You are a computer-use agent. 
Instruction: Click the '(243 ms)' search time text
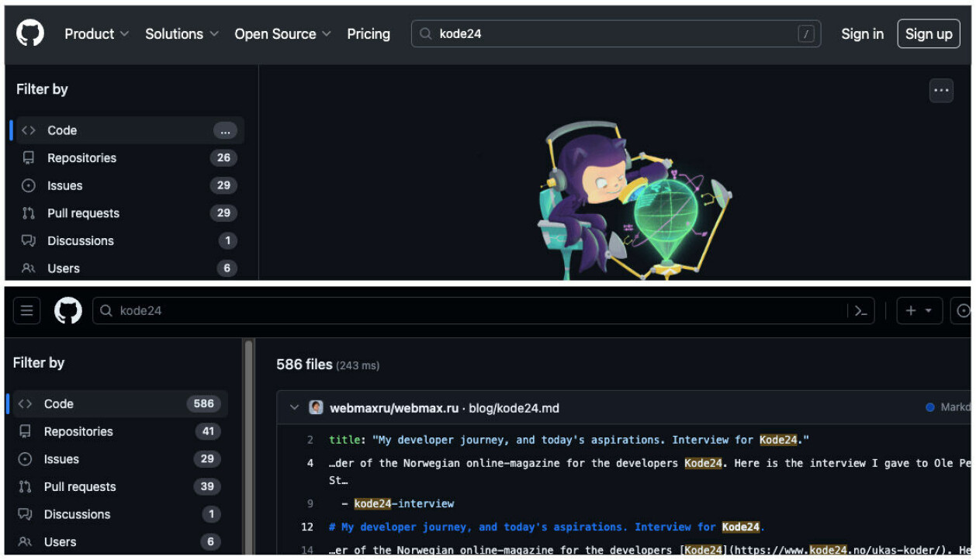358,365
